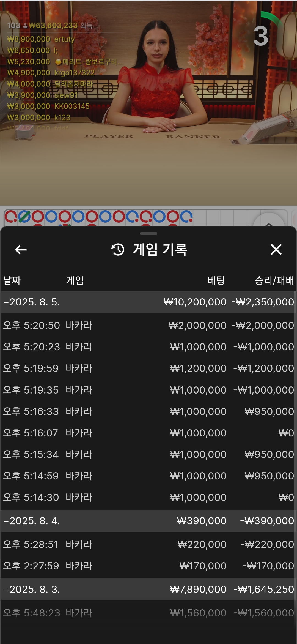Viewport: 297px width, 644px height.
Task: Click the 게임 column header
Action: click(75, 280)
